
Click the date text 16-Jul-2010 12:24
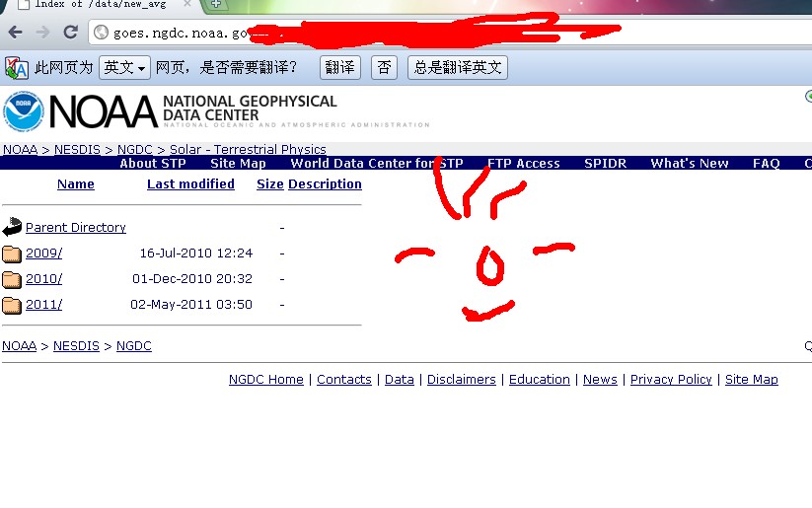[196, 254]
